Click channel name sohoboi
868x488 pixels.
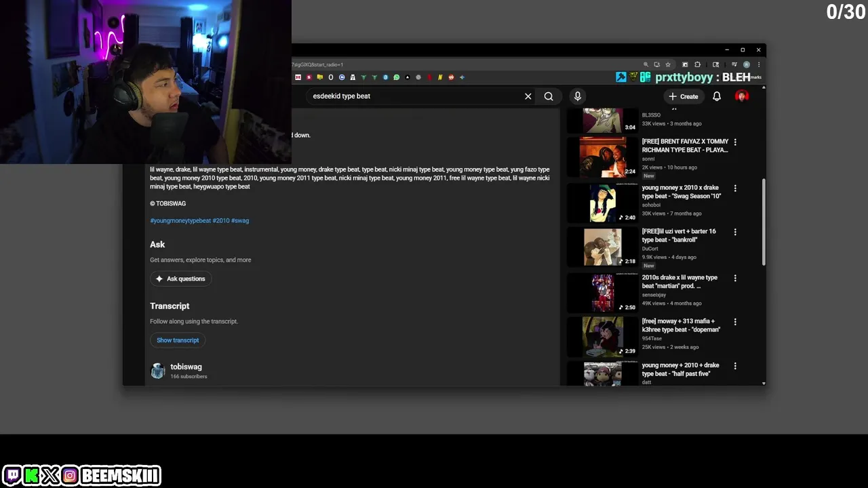tap(651, 205)
